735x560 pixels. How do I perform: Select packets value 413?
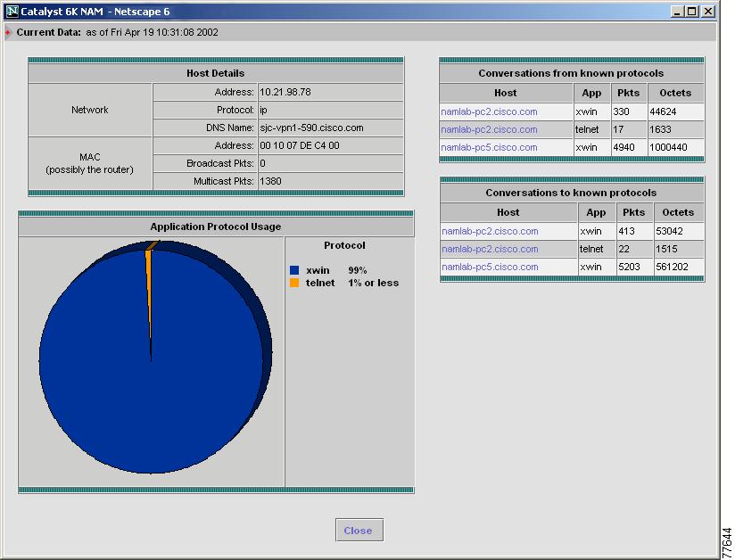627,231
